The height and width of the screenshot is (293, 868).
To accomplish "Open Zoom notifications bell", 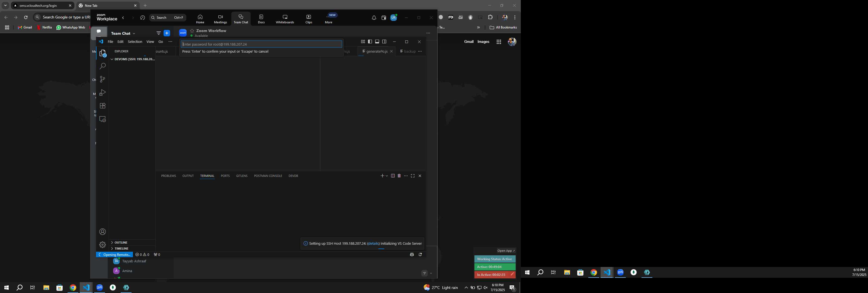I will 374,18.
